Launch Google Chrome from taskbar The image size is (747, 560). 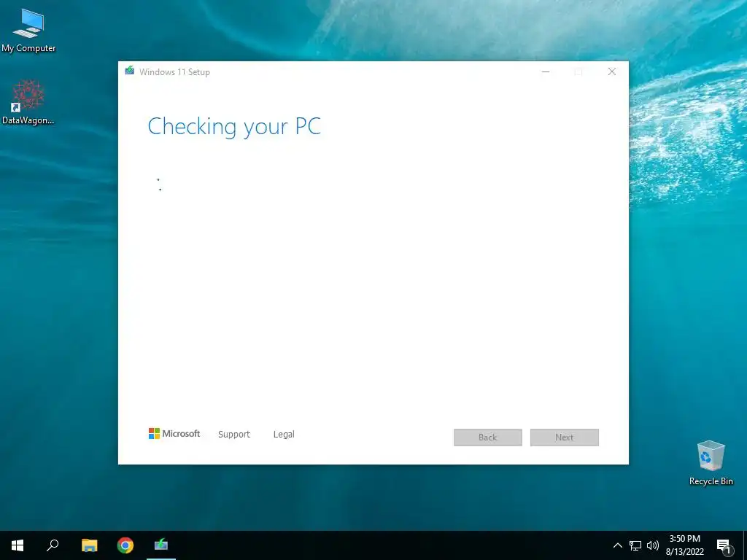coord(125,545)
